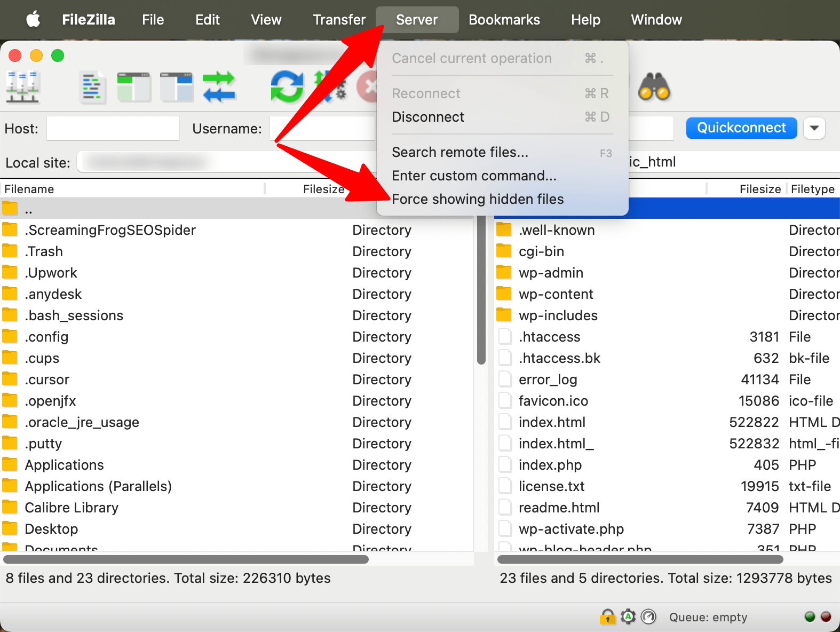840x632 pixels.
Task: Click the padlock encryption icon in status bar
Action: coord(607,617)
